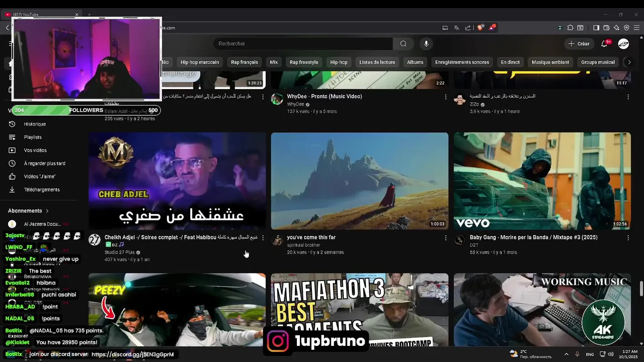Open Brave Leo AI sparkle icon
This screenshot has width=644, height=362.
pos(616,28)
